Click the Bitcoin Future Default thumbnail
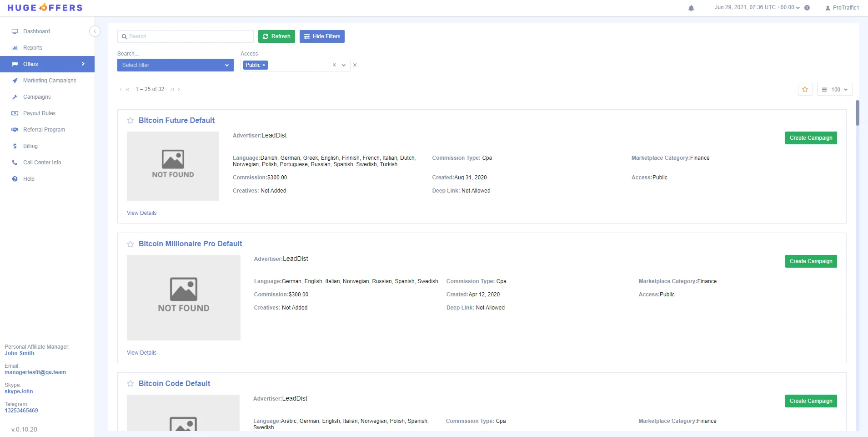 click(x=173, y=166)
